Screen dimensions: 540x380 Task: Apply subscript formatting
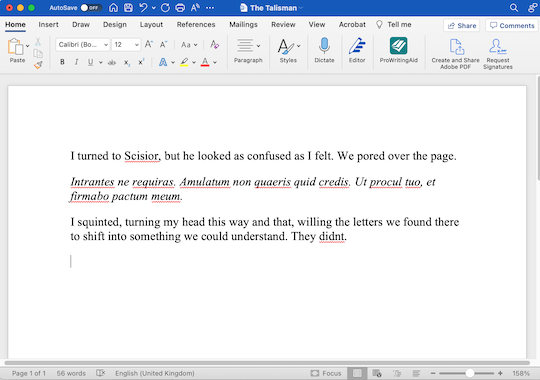coord(127,62)
